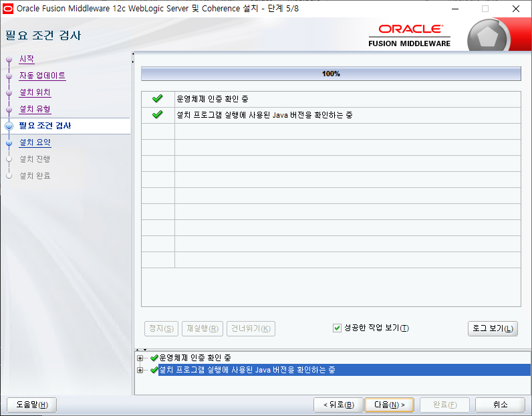
Task: Click the 100% progress bar
Action: pyautogui.click(x=331, y=74)
